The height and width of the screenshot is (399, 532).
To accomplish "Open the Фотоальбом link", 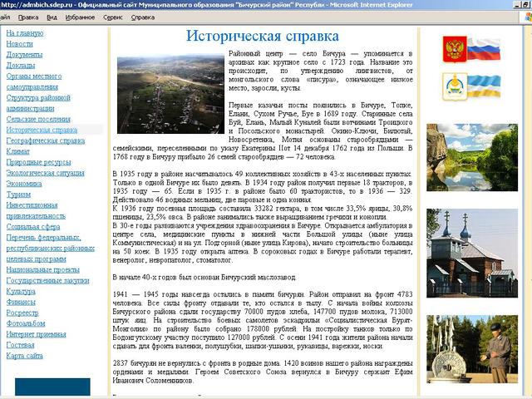I will click(26, 323).
